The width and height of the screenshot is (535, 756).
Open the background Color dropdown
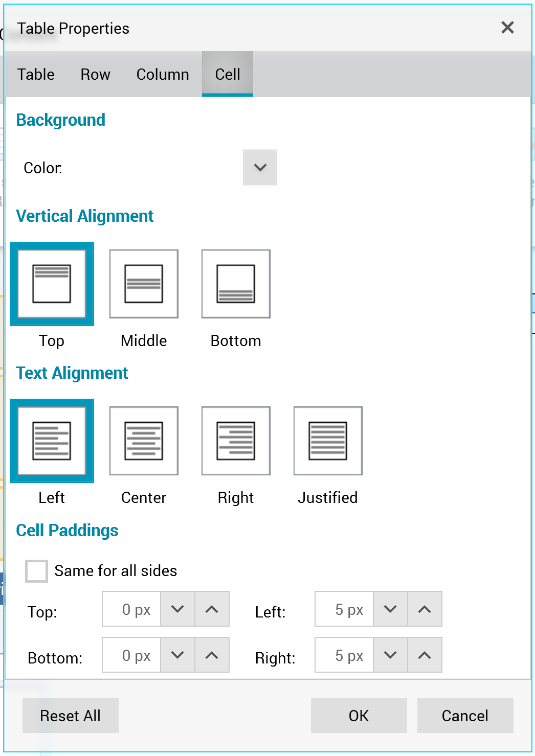pyautogui.click(x=260, y=167)
